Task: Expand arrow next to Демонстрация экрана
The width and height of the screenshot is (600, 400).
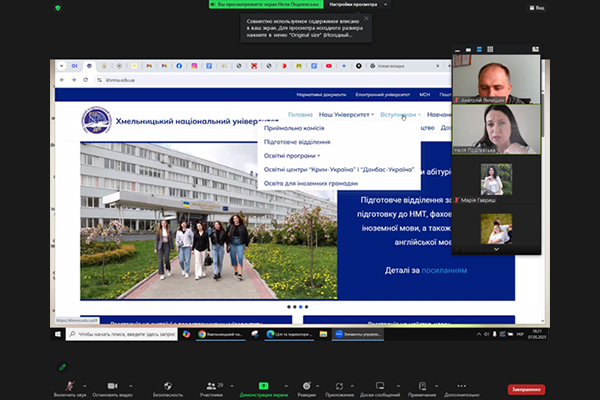Action: (x=286, y=386)
